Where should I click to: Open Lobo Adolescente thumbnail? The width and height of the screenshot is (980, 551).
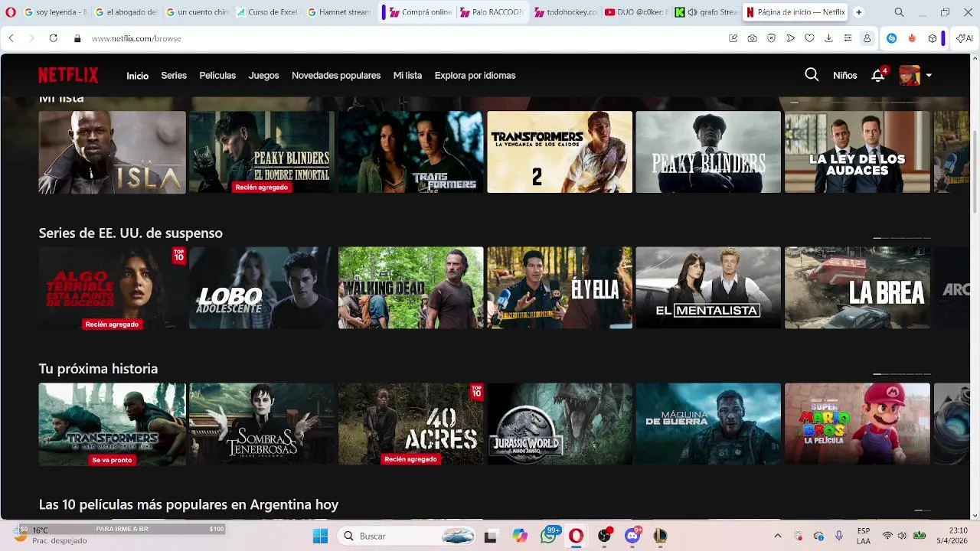click(x=262, y=288)
